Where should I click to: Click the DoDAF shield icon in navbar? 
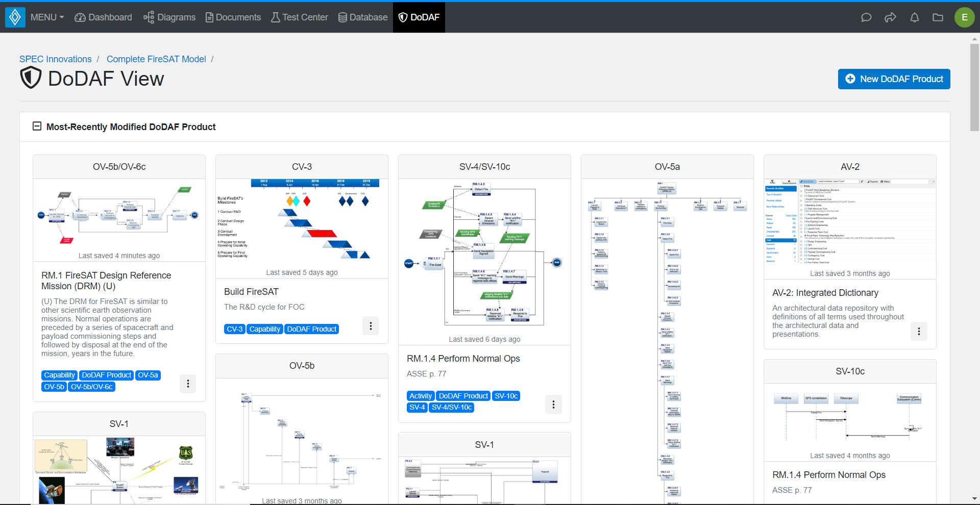pyautogui.click(x=404, y=17)
